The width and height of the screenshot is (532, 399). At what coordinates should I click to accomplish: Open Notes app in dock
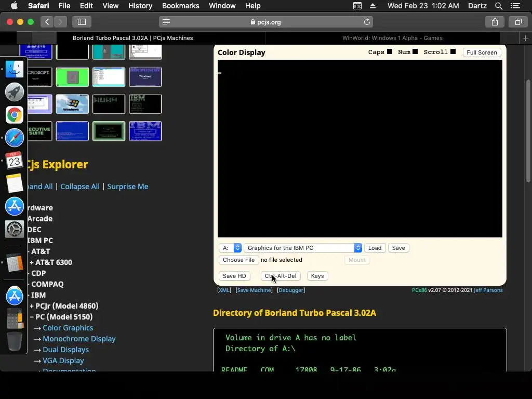14,183
